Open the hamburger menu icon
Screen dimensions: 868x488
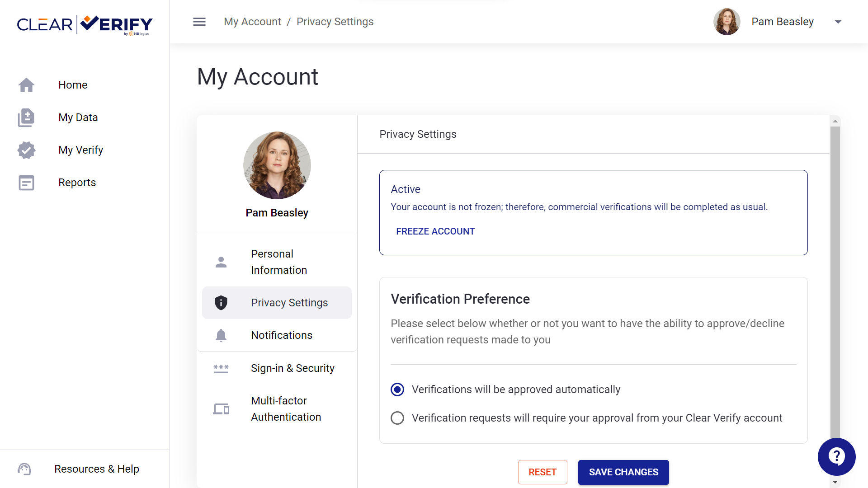point(199,22)
